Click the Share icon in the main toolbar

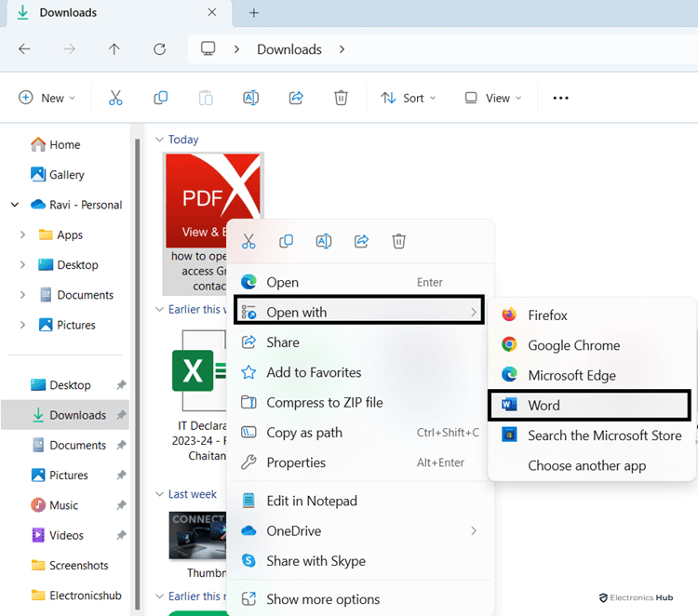coord(296,98)
